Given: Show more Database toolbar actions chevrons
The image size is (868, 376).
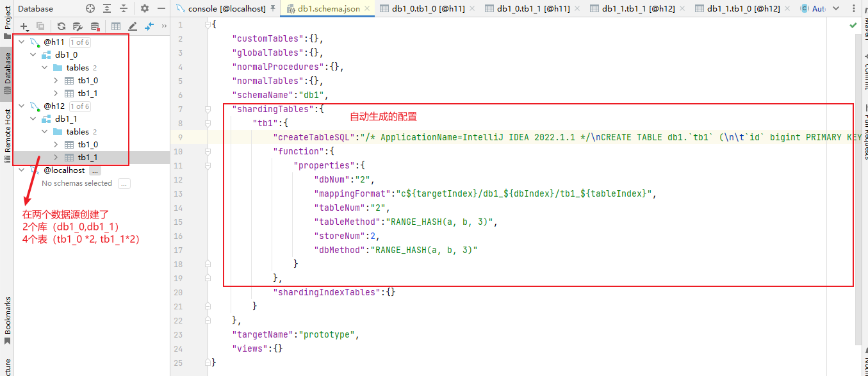Looking at the screenshot, I should point(164,26).
